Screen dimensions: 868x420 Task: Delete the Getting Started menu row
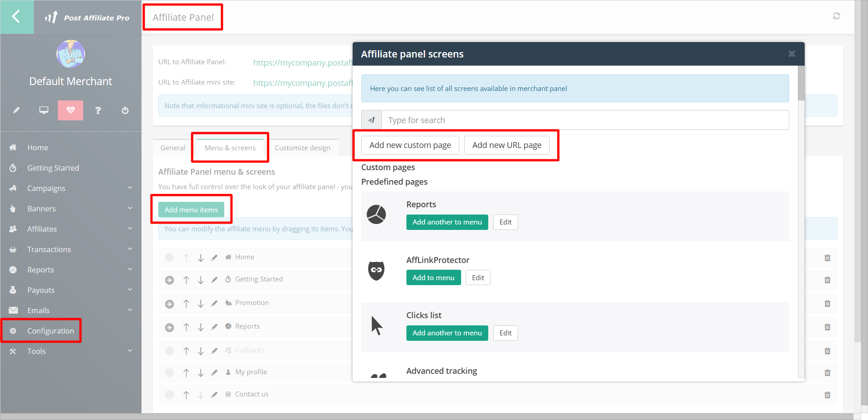point(827,280)
